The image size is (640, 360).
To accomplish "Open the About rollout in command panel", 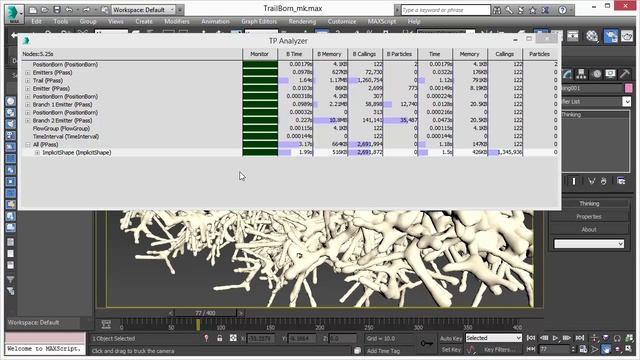I will [x=589, y=229].
